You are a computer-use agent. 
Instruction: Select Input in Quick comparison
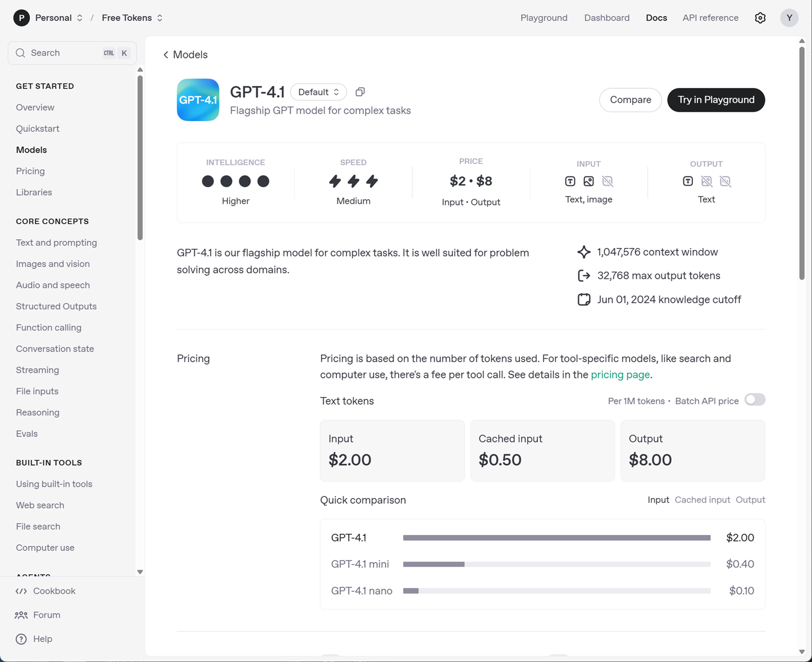(658, 500)
